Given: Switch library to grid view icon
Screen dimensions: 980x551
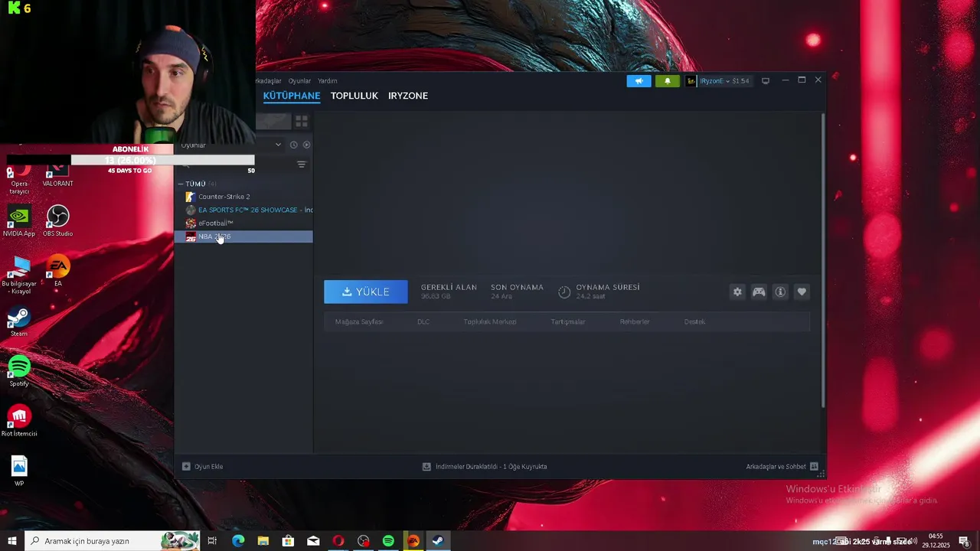Looking at the screenshot, I should (x=302, y=122).
